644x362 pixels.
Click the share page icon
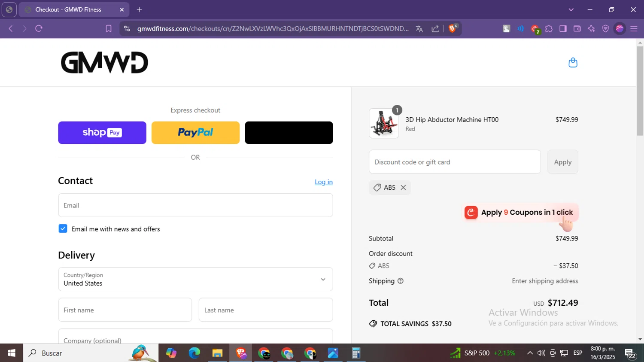point(435,28)
